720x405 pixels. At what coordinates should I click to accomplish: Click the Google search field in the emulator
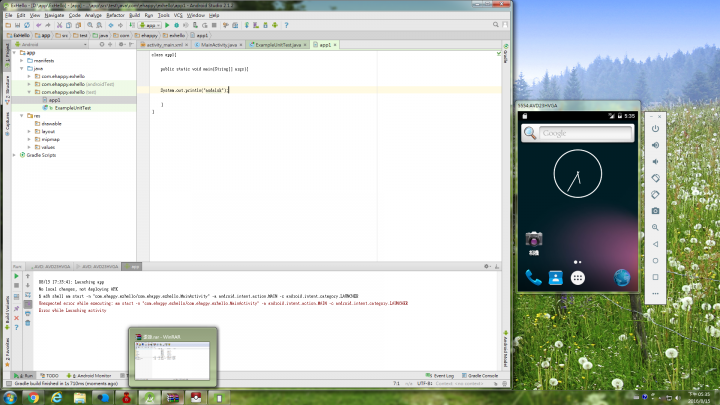click(586, 133)
